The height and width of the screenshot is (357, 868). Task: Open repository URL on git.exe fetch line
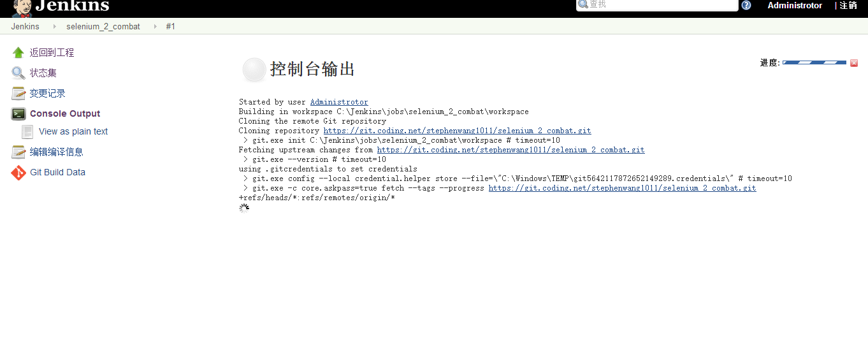[x=623, y=188]
